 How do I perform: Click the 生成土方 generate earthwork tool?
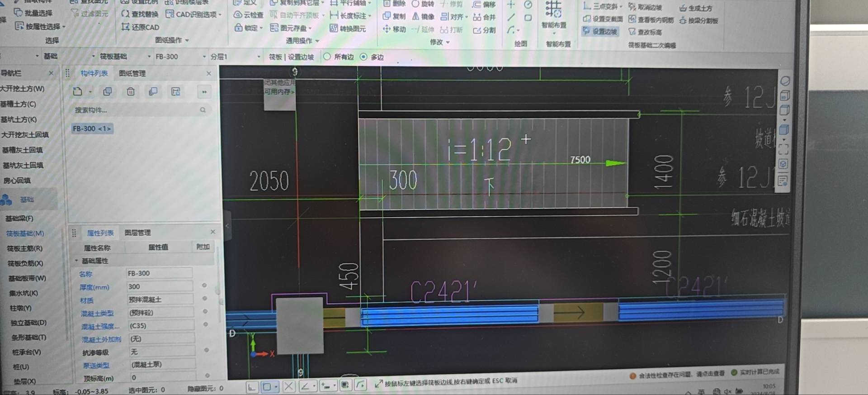pyautogui.click(x=696, y=8)
